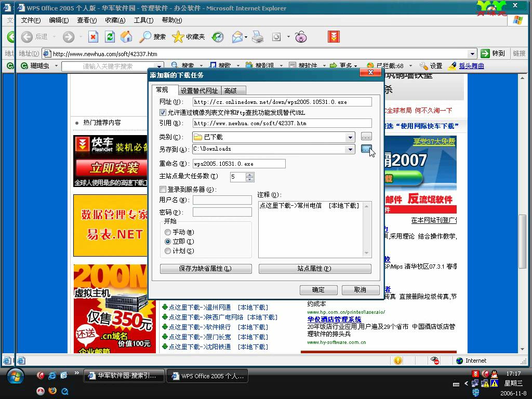Select 手动 start radio button
This screenshot has width=532, height=399.
coord(168,232)
